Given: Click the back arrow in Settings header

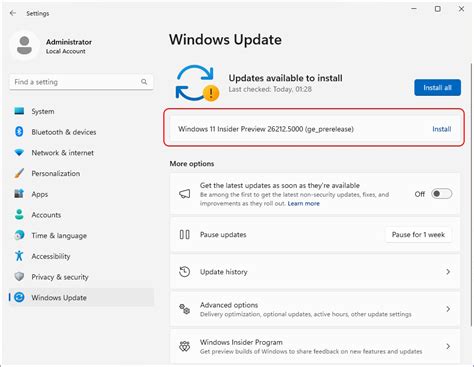Looking at the screenshot, I should [x=13, y=13].
